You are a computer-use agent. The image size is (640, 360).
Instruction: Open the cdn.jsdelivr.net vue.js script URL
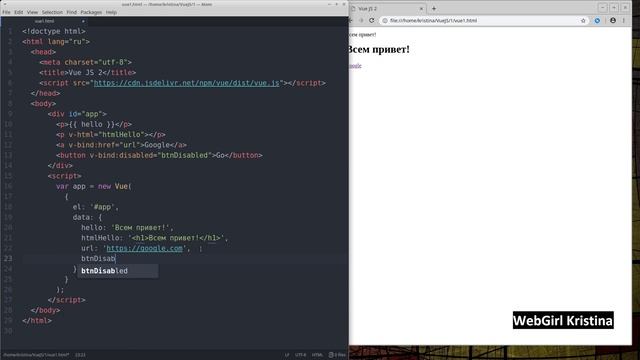click(187, 83)
